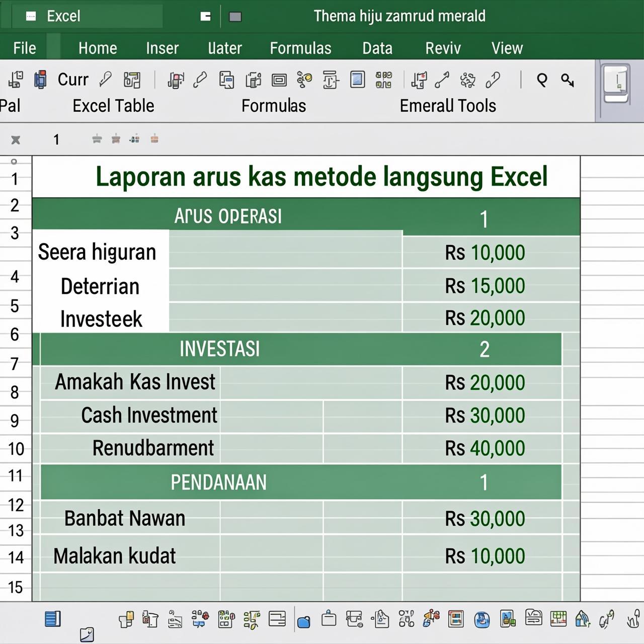
Task: Switch to the Home tab
Action: pyautogui.click(x=98, y=48)
